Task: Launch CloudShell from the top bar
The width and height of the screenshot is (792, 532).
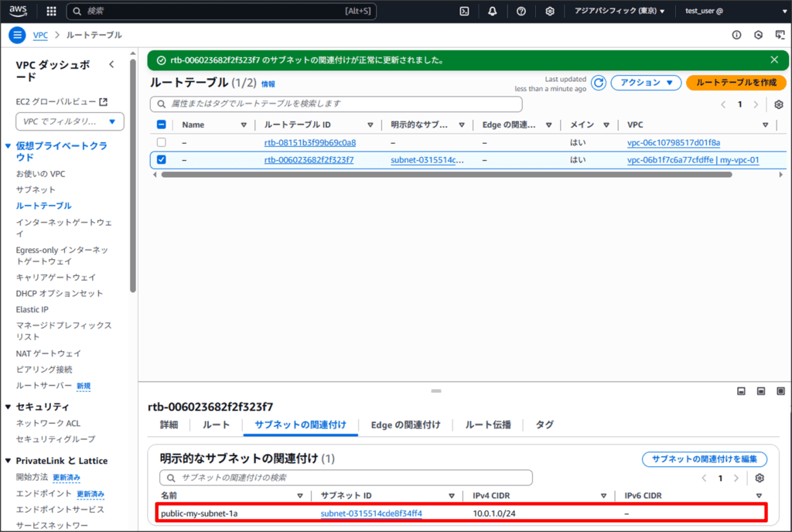Action: click(464, 12)
